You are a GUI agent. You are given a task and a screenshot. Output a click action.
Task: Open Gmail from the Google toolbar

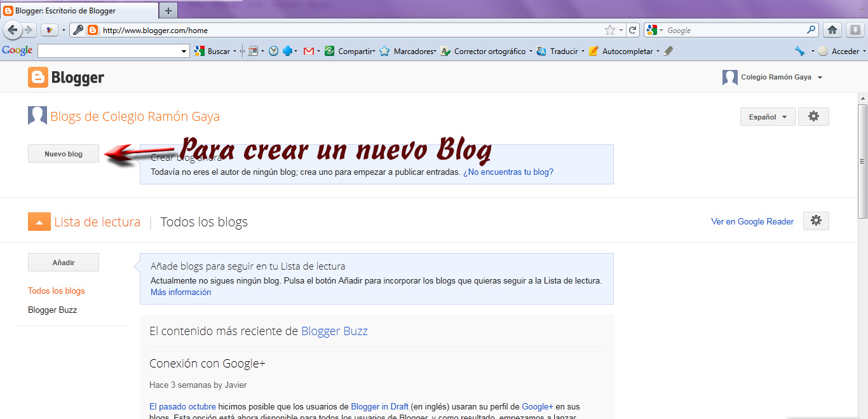pos(309,51)
